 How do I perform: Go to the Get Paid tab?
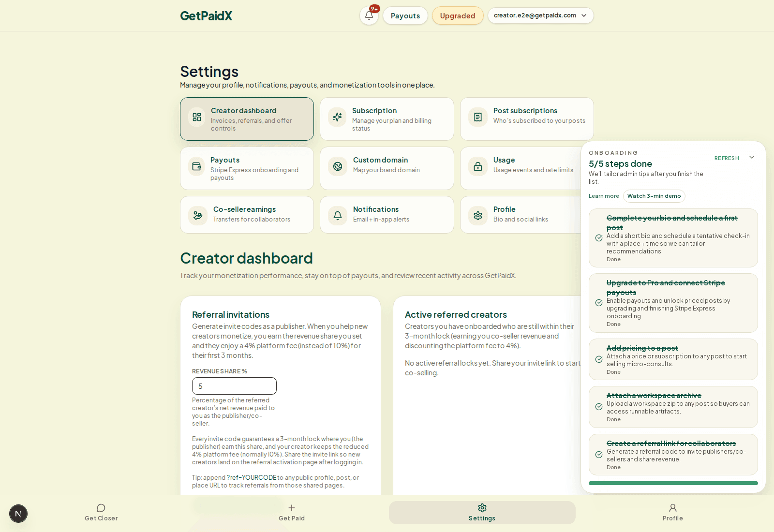pyautogui.click(x=292, y=512)
